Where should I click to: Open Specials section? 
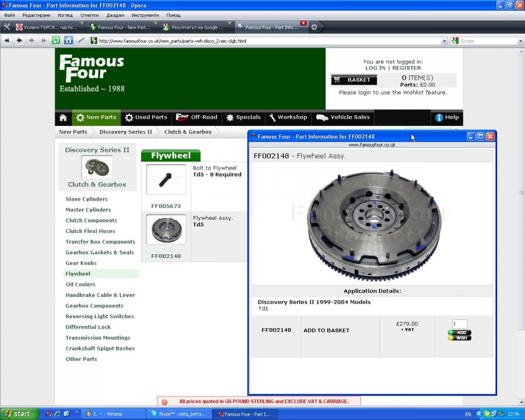click(x=243, y=118)
